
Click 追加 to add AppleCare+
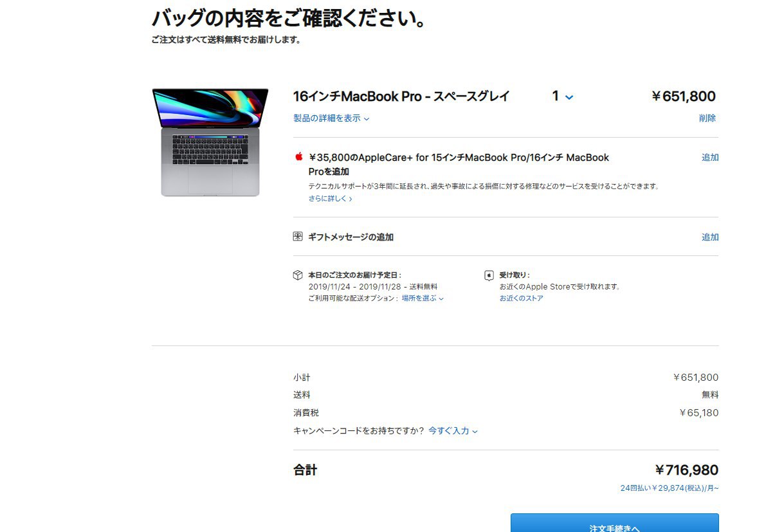[710, 158]
